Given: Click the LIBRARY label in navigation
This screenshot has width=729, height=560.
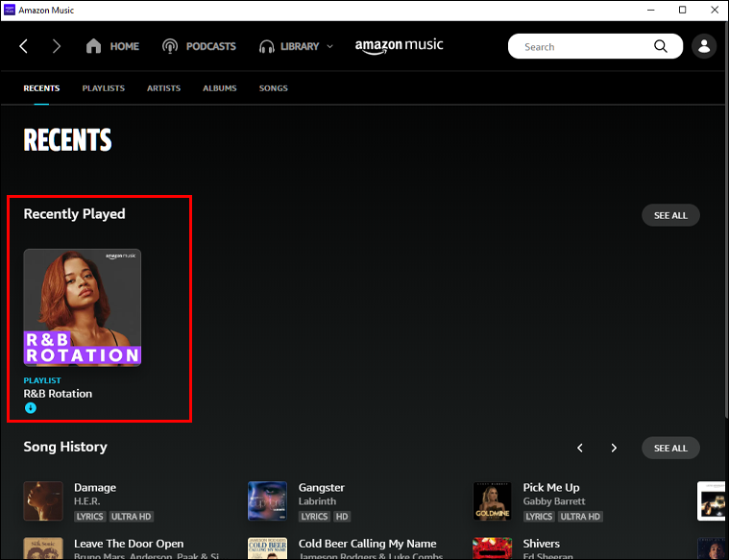Looking at the screenshot, I should click(300, 46).
